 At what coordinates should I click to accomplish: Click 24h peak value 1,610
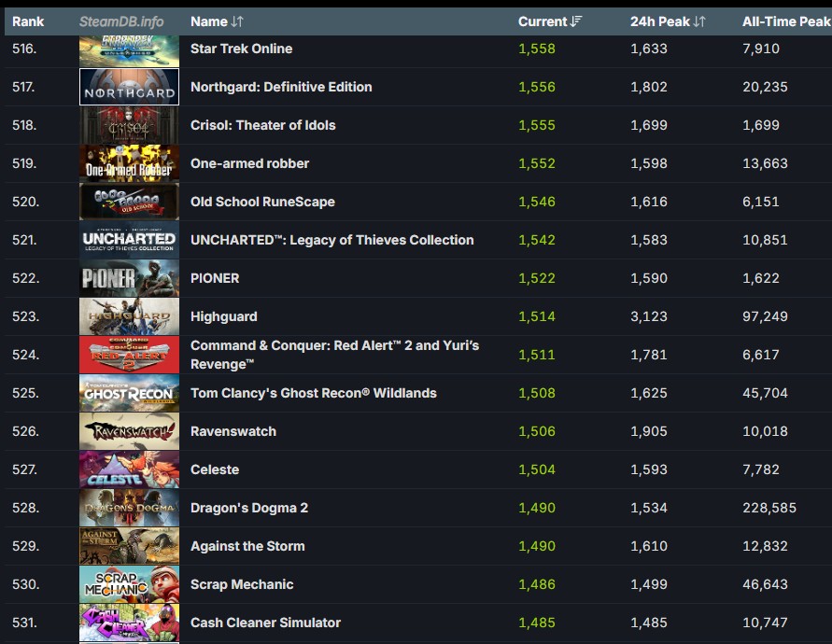(x=649, y=546)
